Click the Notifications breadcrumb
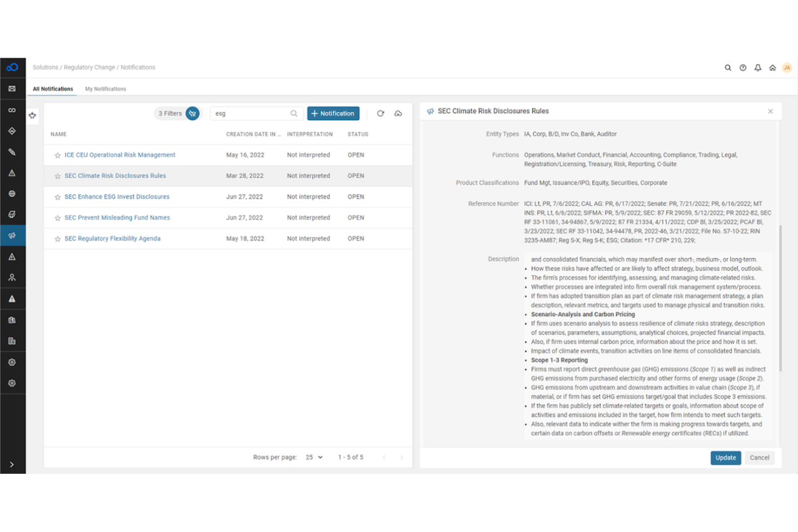Image resolution: width=798 pixels, height=532 pixels. (x=138, y=67)
